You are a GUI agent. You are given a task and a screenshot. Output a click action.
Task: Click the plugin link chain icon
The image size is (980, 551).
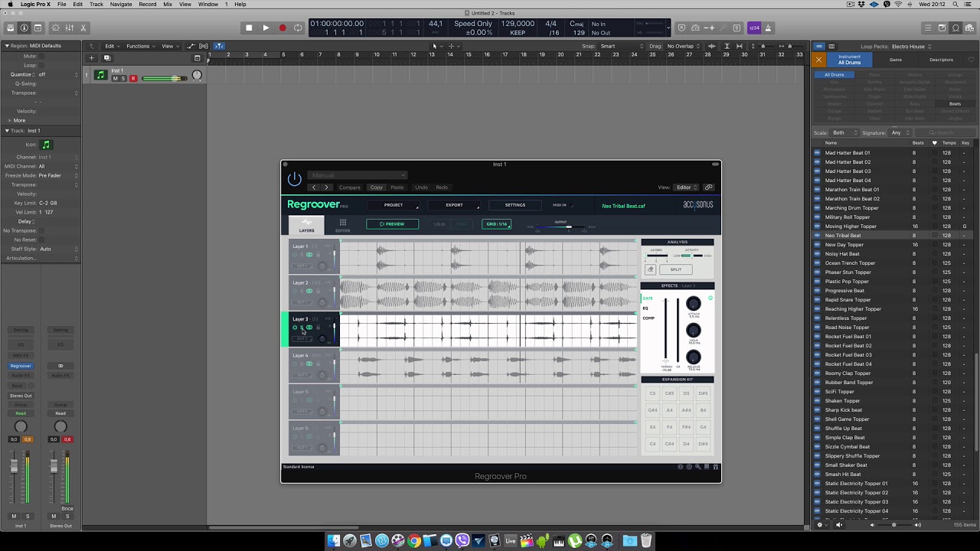pyautogui.click(x=709, y=187)
